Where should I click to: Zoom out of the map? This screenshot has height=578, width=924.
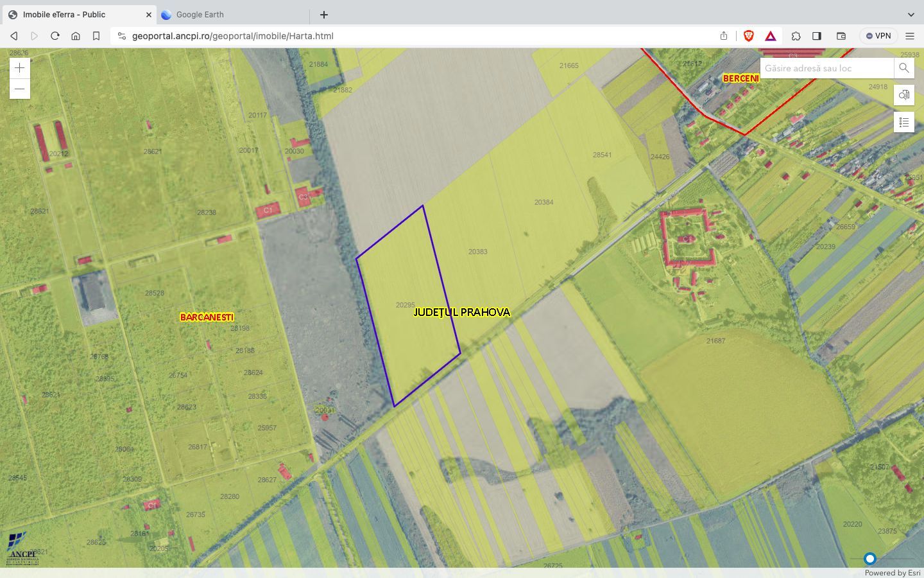click(x=20, y=89)
